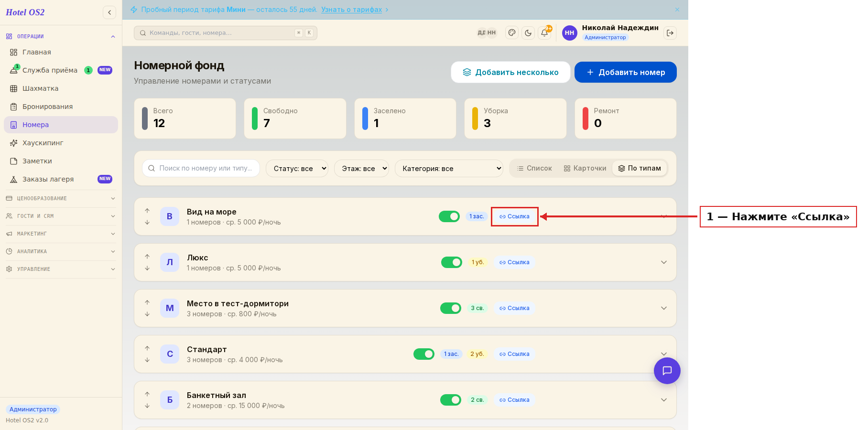Open the Категория: все dropdown
This screenshot has height=430, width=868.
449,168
